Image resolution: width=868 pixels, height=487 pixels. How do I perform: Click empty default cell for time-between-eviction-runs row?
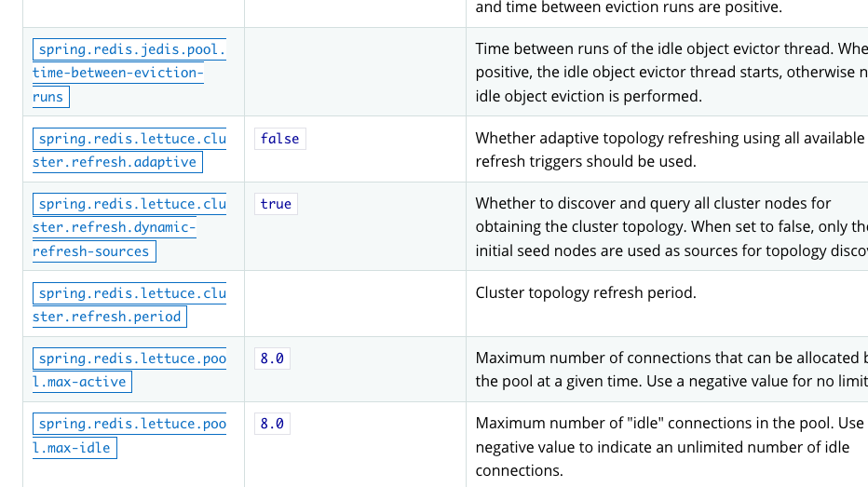coord(355,72)
